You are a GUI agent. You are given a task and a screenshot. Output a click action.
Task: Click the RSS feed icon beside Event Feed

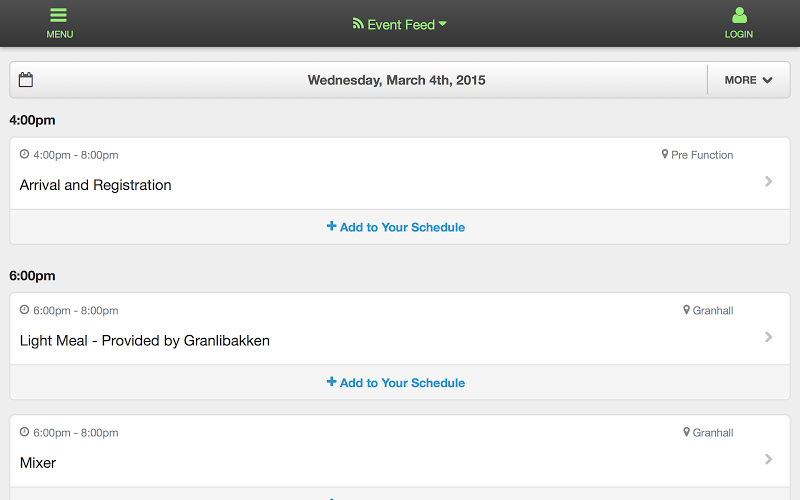[x=358, y=23]
